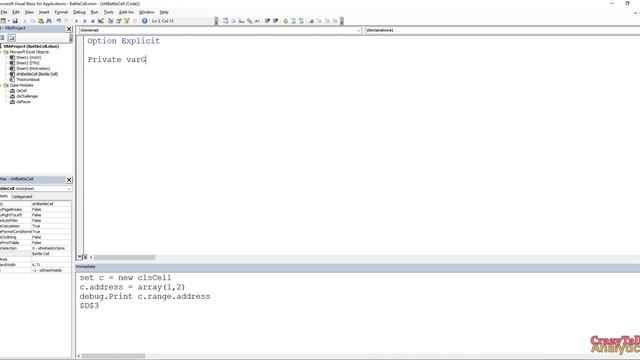
Task: Open the Help menu
Action: pos(164,12)
